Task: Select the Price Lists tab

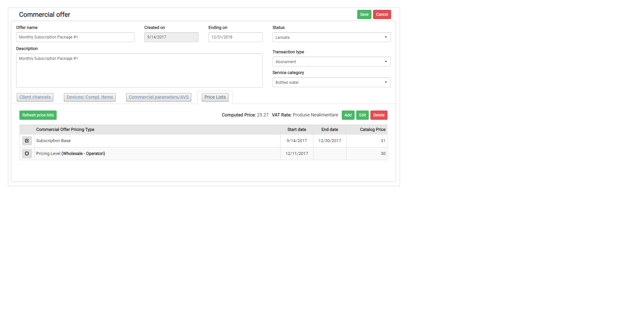Action: click(215, 97)
